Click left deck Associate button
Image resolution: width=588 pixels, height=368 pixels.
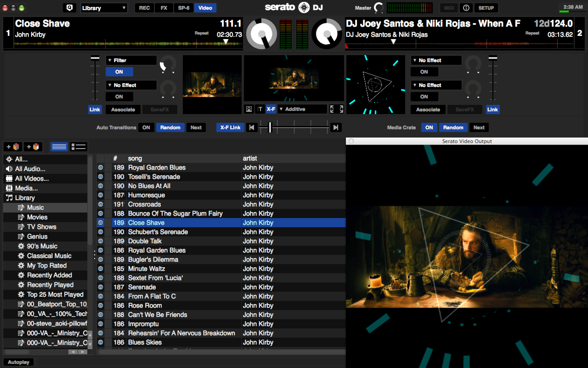pos(123,109)
